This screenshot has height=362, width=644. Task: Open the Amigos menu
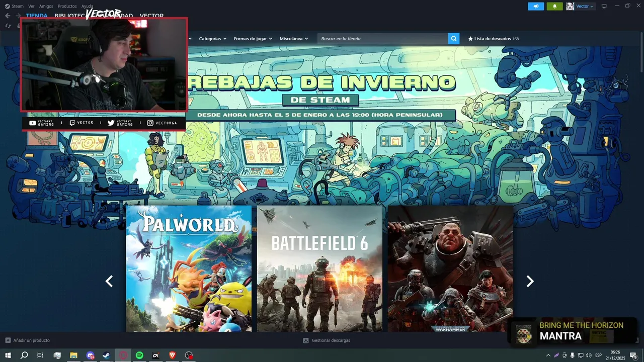[46, 6]
